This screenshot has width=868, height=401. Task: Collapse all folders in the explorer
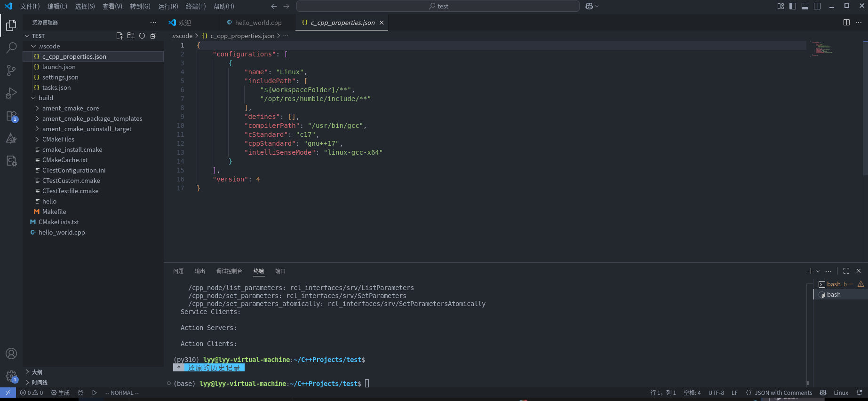153,36
